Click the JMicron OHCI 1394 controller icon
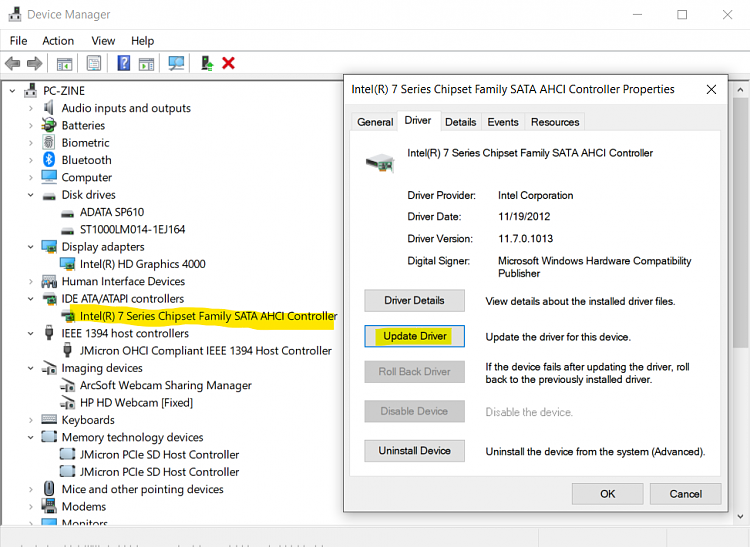Image resolution: width=750 pixels, height=547 pixels. tap(67, 350)
